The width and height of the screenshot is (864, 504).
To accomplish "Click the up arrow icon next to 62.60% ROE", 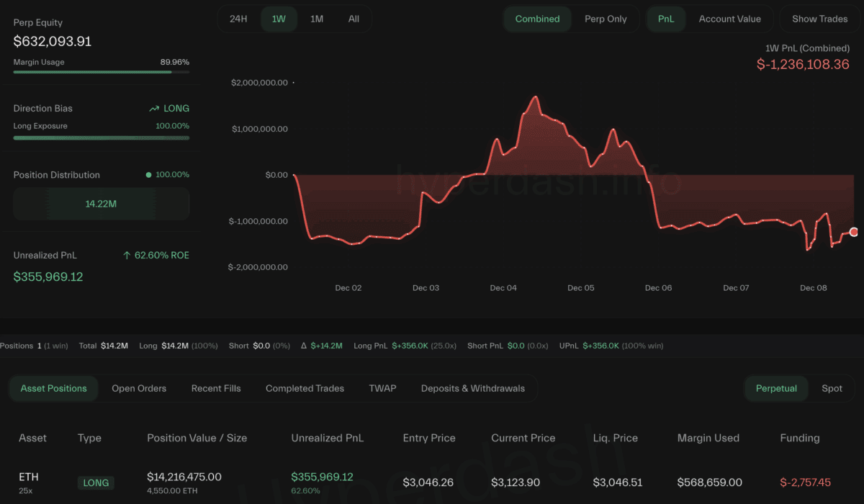I will [x=127, y=256].
